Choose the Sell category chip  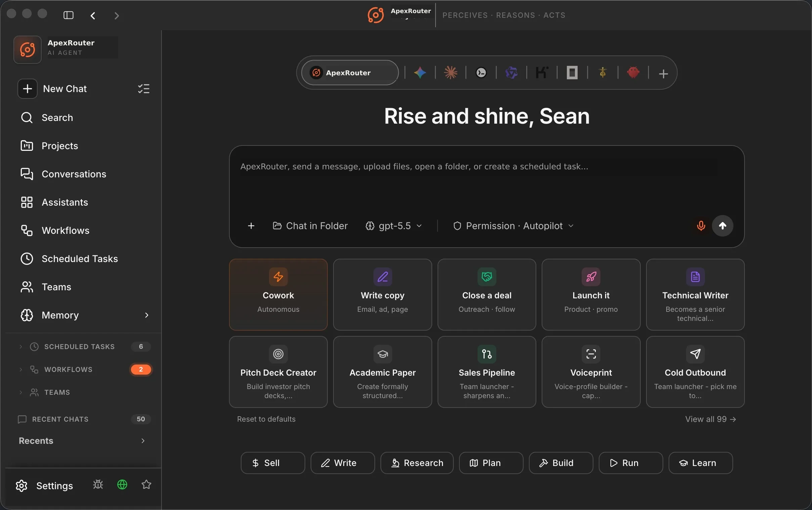[273, 463]
